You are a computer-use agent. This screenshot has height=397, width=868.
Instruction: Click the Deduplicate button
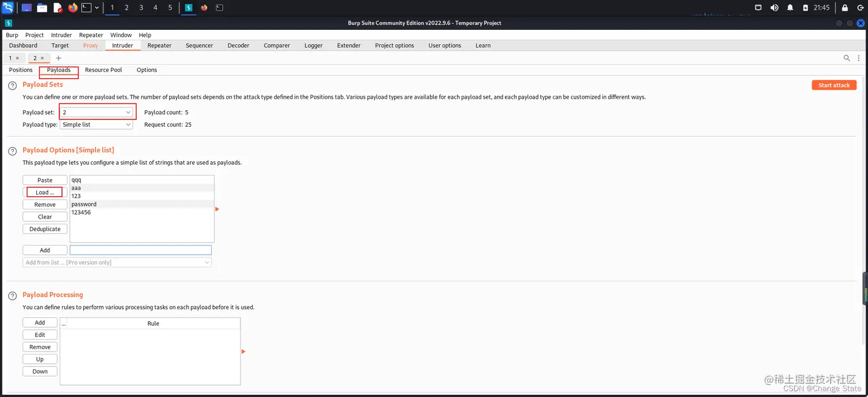[45, 229]
